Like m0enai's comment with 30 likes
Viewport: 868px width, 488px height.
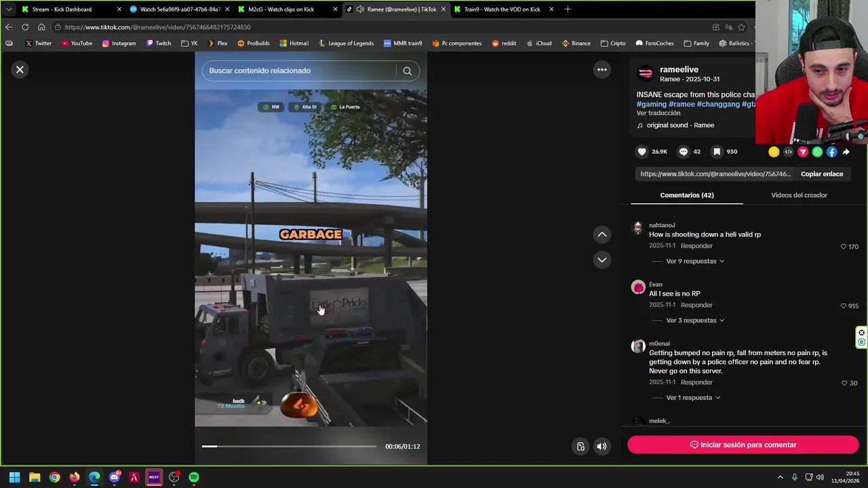tap(844, 383)
